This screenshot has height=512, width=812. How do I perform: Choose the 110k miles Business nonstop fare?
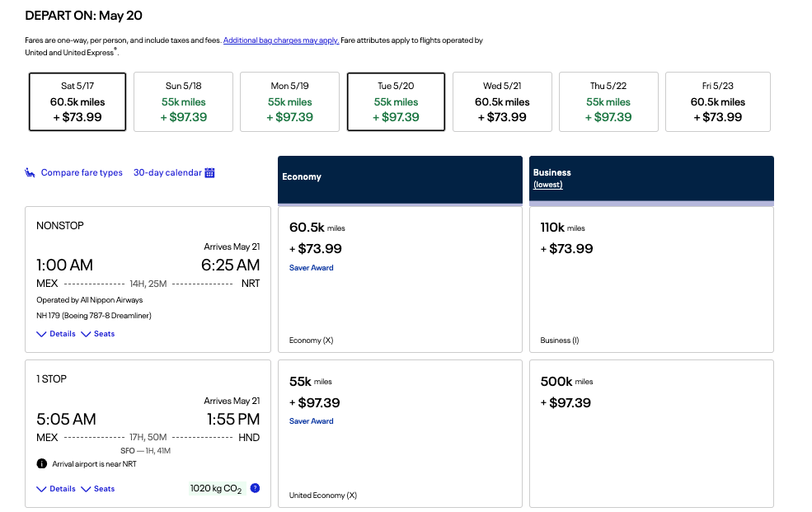click(651, 279)
